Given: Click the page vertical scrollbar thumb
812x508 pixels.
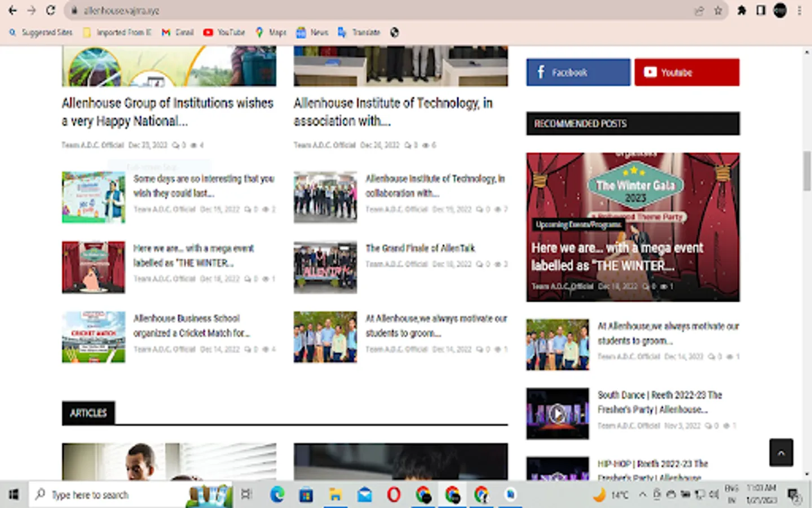Looking at the screenshot, I should pos(806,171).
